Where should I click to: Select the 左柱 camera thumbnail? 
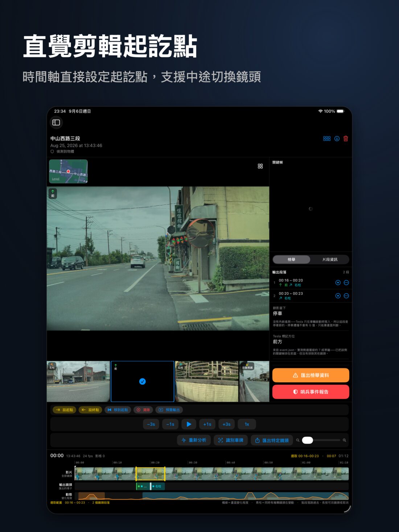(78, 382)
